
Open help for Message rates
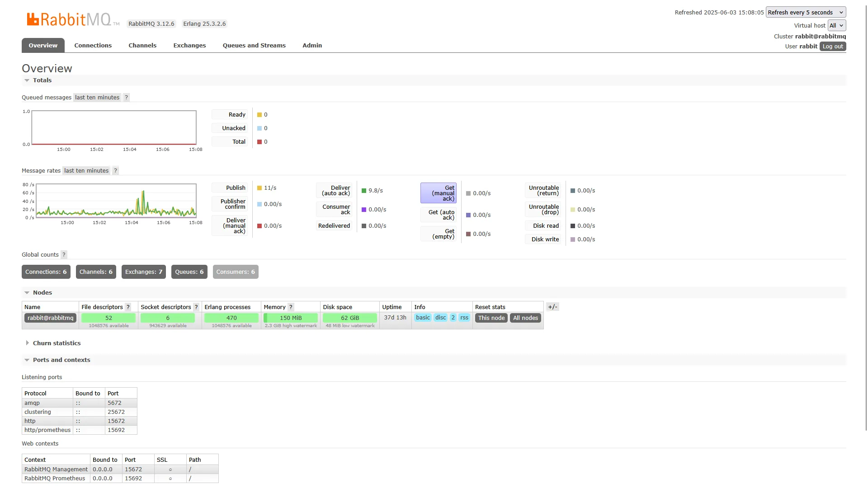pos(116,171)
